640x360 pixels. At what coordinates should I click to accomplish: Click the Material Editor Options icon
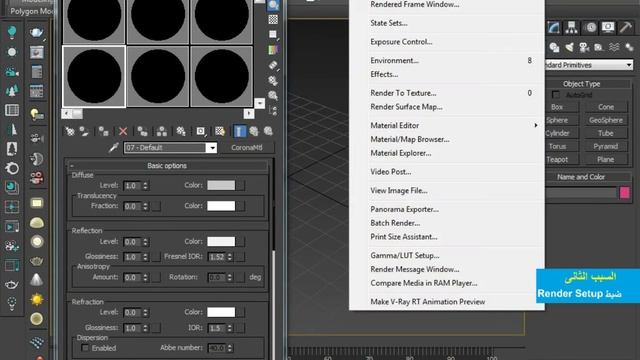273,80
